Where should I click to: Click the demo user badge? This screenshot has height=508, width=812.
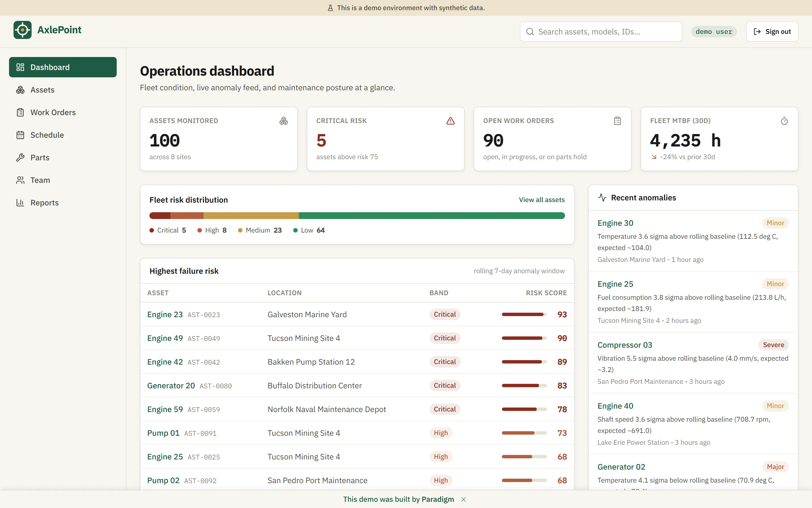(x=714, y=32)
